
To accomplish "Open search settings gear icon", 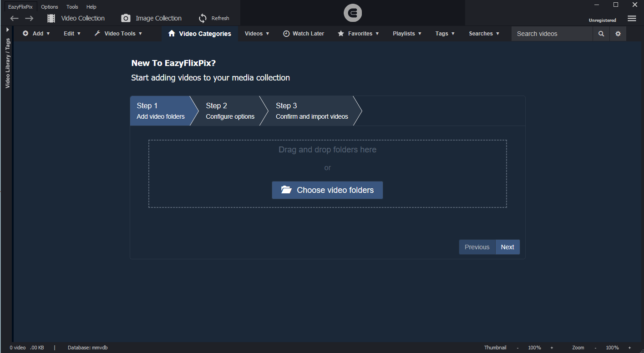I will click(618, 34).
